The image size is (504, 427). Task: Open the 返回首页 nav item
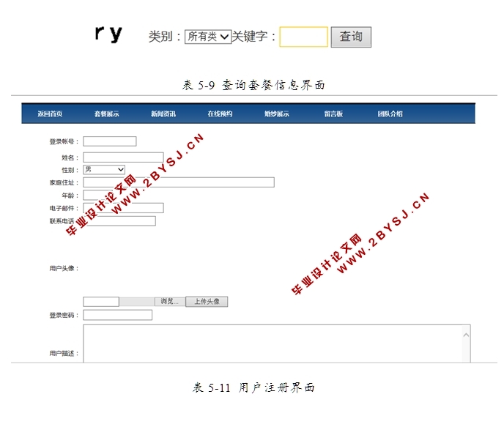pyautogui.click(x=50, y=114)
